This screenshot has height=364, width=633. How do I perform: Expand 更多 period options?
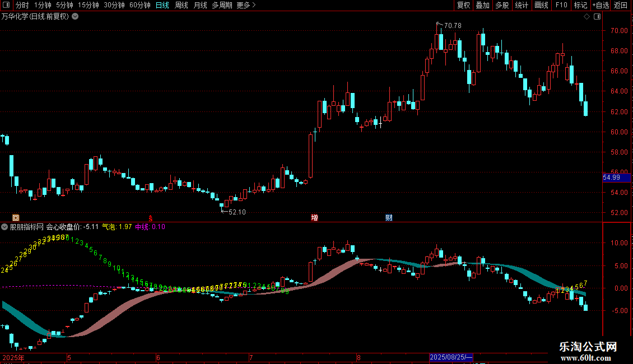point(246,5)
